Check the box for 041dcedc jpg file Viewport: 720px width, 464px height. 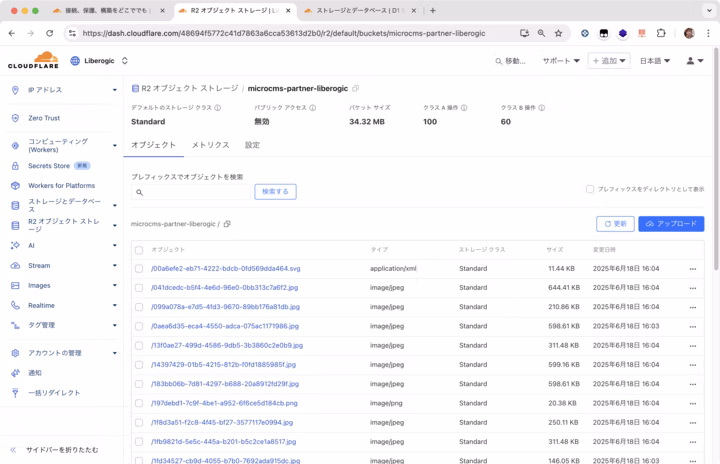pos(139,288)
